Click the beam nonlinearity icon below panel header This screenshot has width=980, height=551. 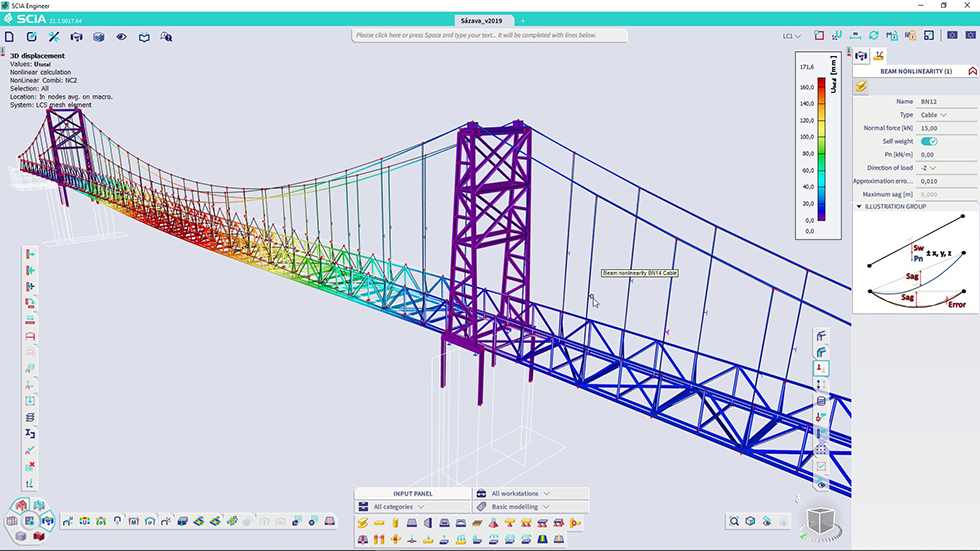[x=861, y=87]
